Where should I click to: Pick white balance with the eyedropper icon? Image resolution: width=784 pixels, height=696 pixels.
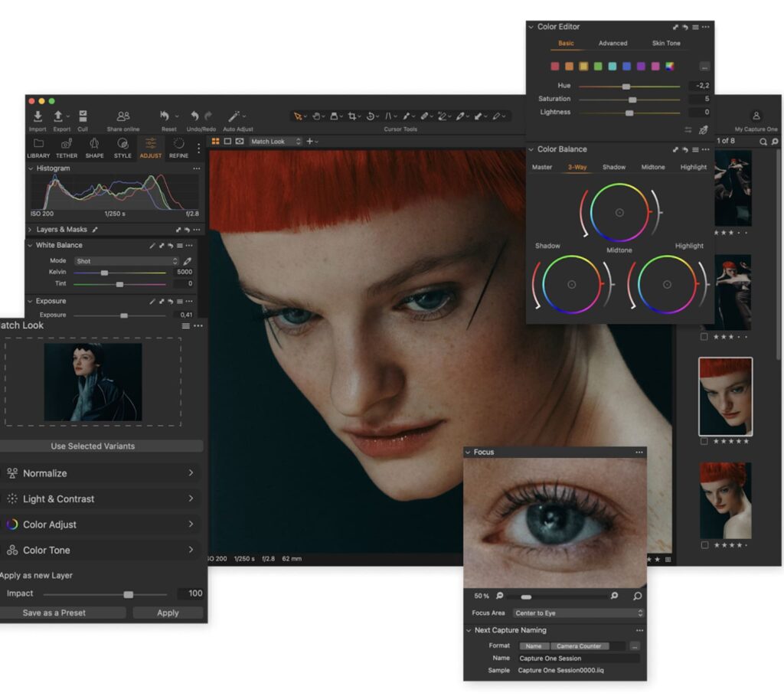[188, 261]
